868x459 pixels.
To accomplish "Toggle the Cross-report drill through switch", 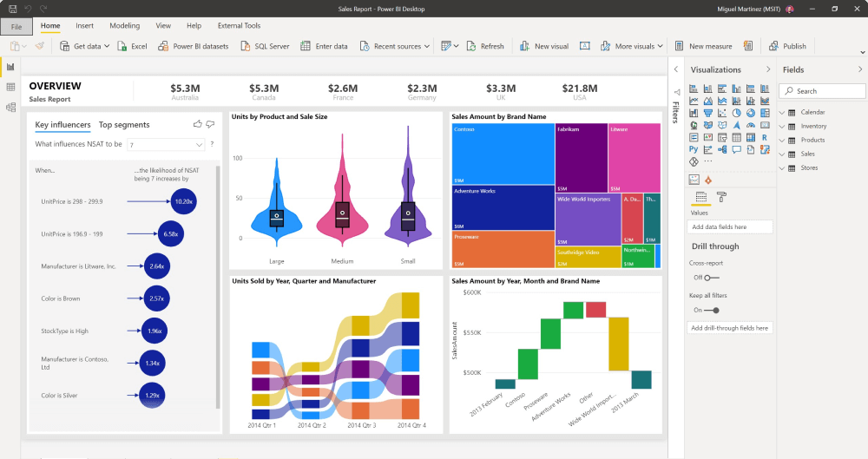I will click(x=712, y=278).
